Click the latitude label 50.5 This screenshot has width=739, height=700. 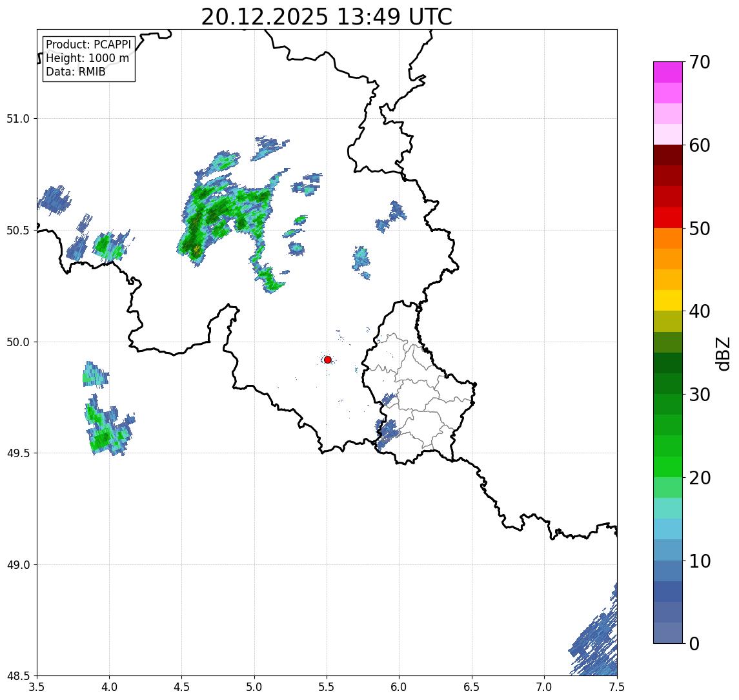(x=17, y=230)
